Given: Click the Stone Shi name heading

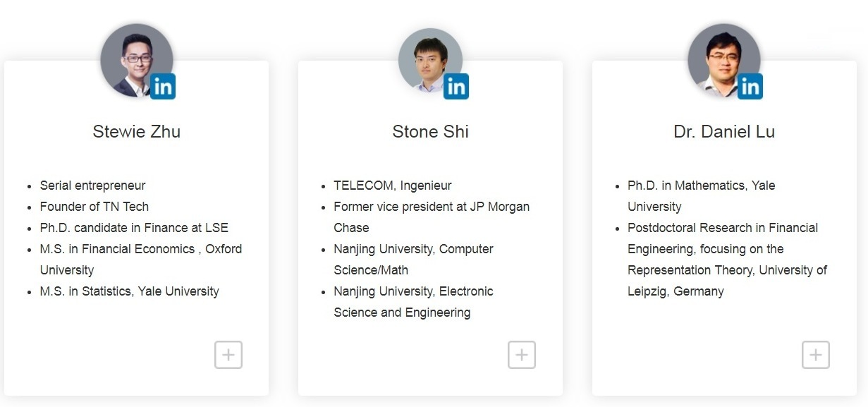Looking at the screenshot, I should (430, 132).
